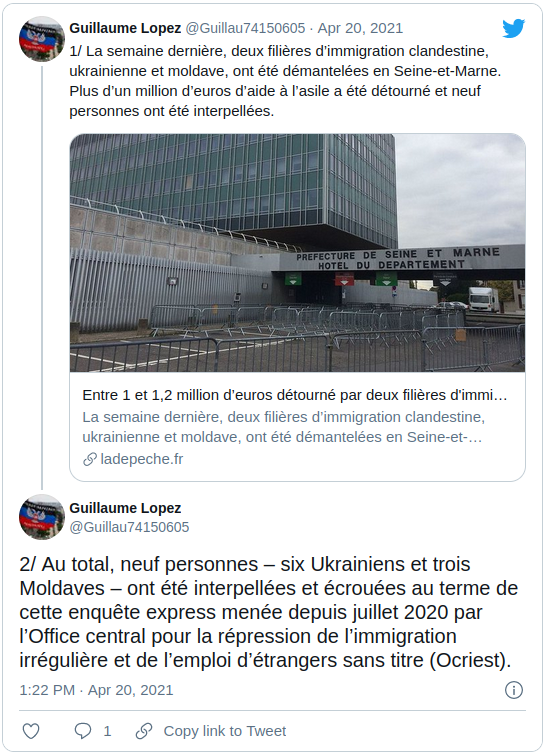Click the reply count number 1

point(107,731)
